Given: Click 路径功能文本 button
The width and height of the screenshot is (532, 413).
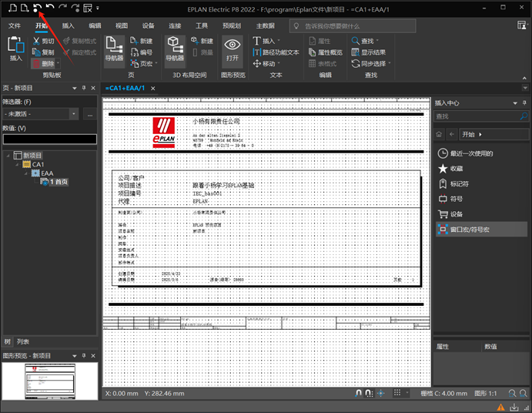Looking at the screenshot, I should click(x=276, y=52).
